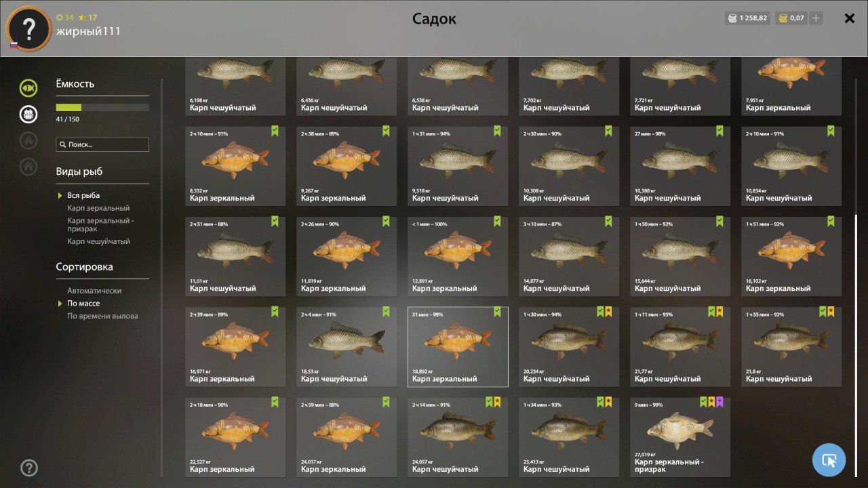This screenshot has height=488, width=868.
Task: Open the home storage sidebar icon
Action: pos(28,166)
